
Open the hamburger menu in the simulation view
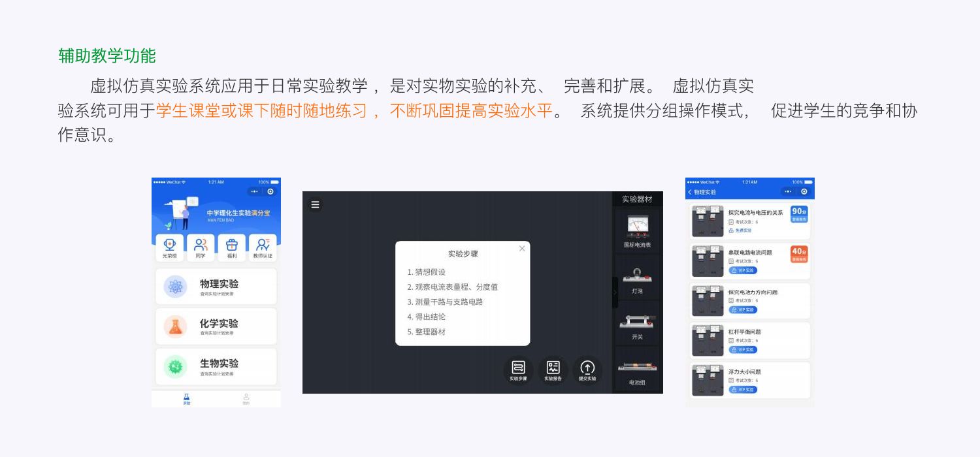[315, 204]
